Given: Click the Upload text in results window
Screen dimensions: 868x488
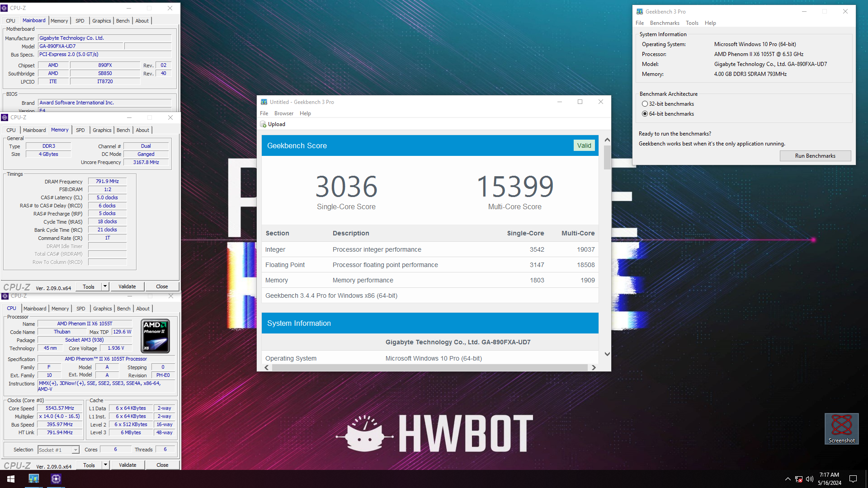Looking at the screenshot, I should pyautogui.click(x=277, y=124).
